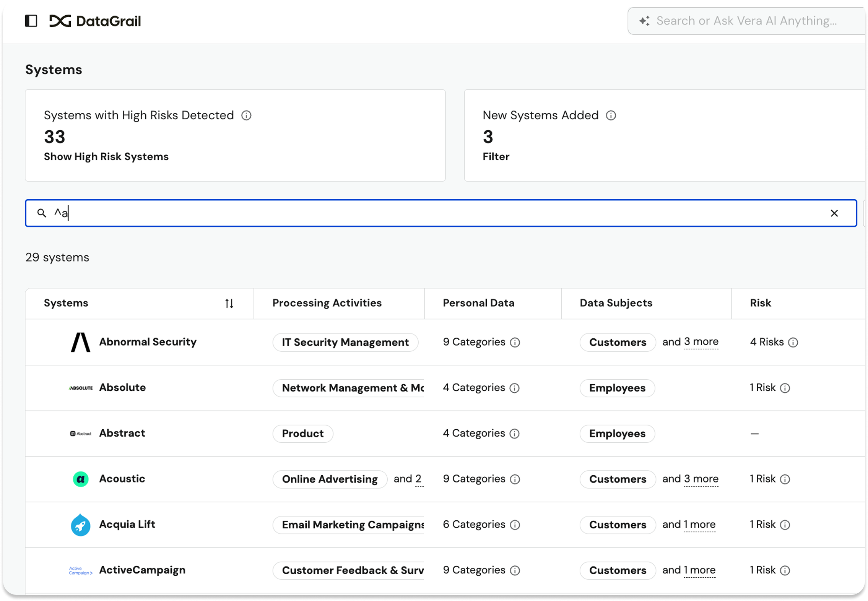Click the magnifying glass icon in the search field
Image resolution: width=868 pixels, height=601 pixels.
pyautogui.click(x=42, y=213)
